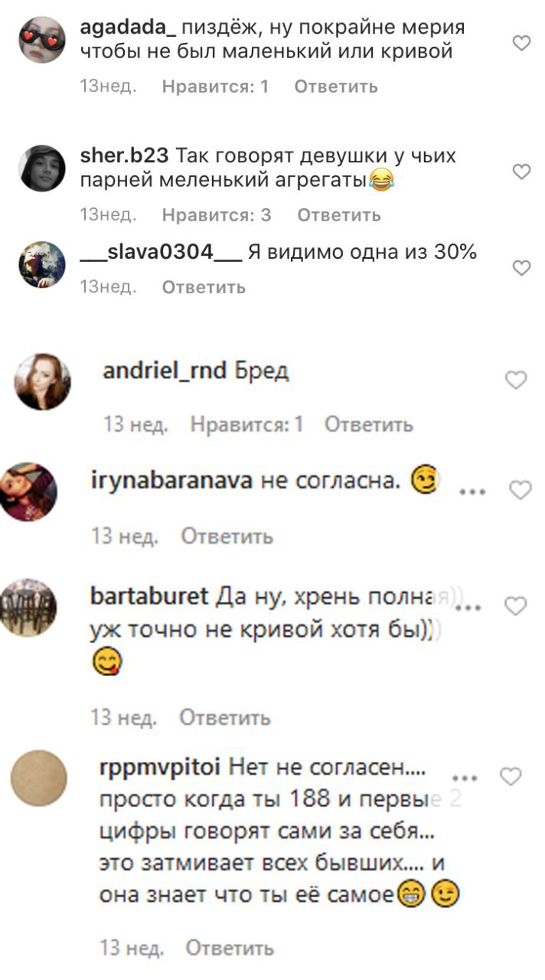Tap the sher.b23 profile picture

42,168
